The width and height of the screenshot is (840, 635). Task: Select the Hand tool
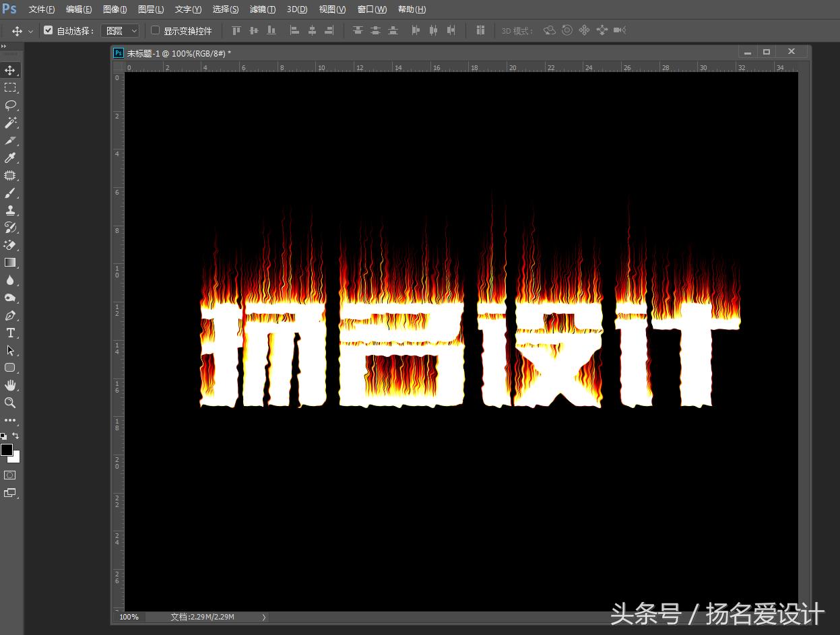[x=10, y=385]
